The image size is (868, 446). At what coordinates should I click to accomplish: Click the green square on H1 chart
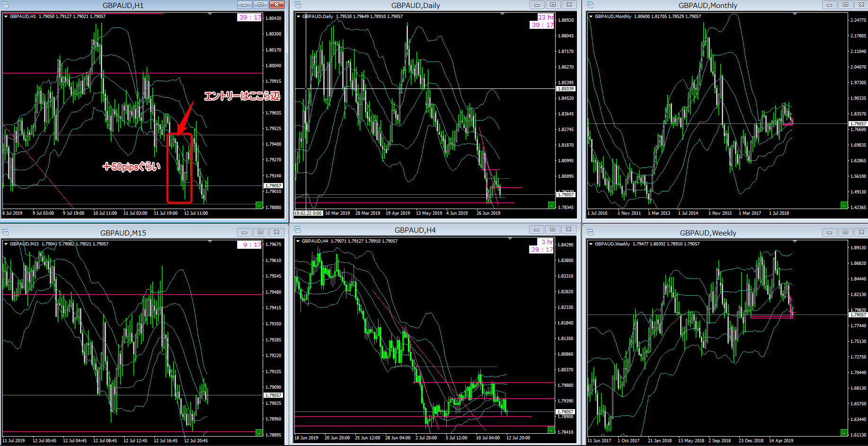259,205
